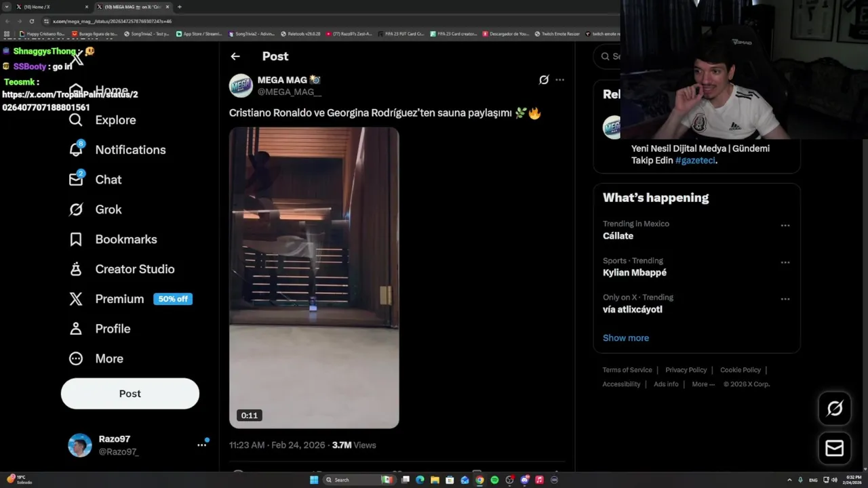The height and width of the screenshot is (488, 868).
Task: Open Profile in the sidebar
Action: click(100, 329)
